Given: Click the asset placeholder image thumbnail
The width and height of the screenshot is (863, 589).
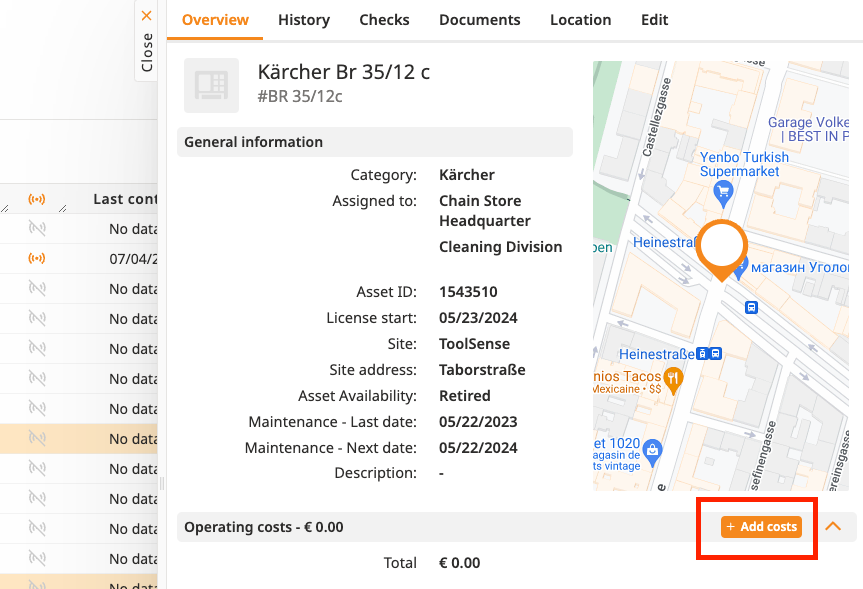Looking at the screenshot, I should tap(211, 85).
